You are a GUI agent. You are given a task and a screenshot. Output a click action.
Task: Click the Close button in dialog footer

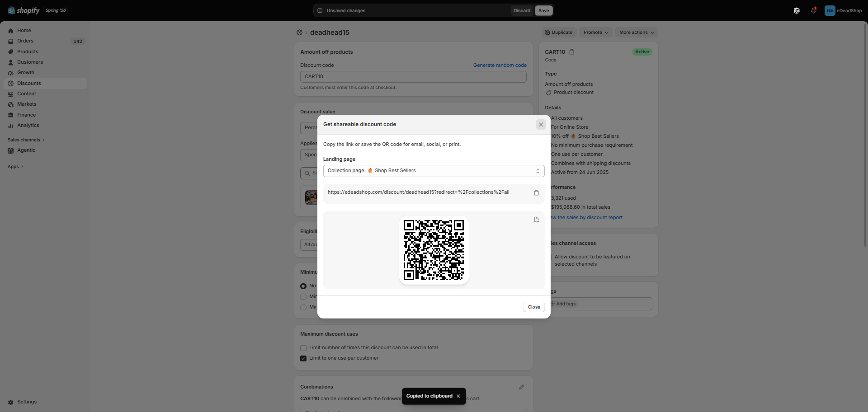coord(534,307)
